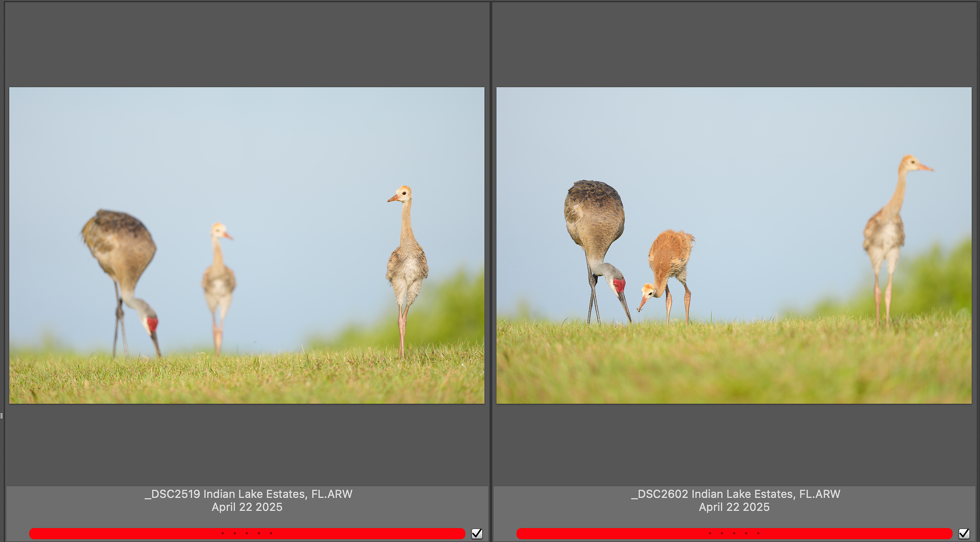Select the _DSC2519 three-cranes thumbnail
Viewport: 980px width, 542px height.
(x=246, y=245)
